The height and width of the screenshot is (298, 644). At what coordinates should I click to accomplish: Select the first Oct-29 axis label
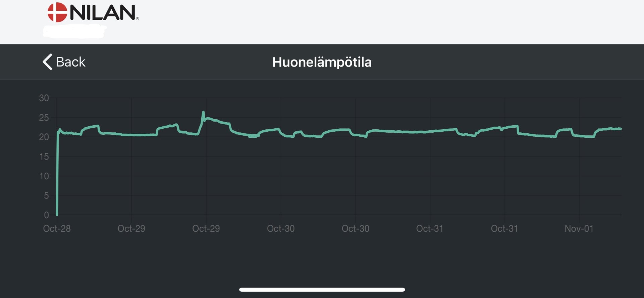tap(131, 229)
